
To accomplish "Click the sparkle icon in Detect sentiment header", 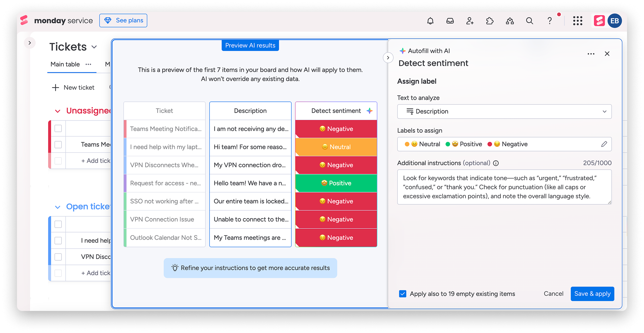I will coord(370,111).
